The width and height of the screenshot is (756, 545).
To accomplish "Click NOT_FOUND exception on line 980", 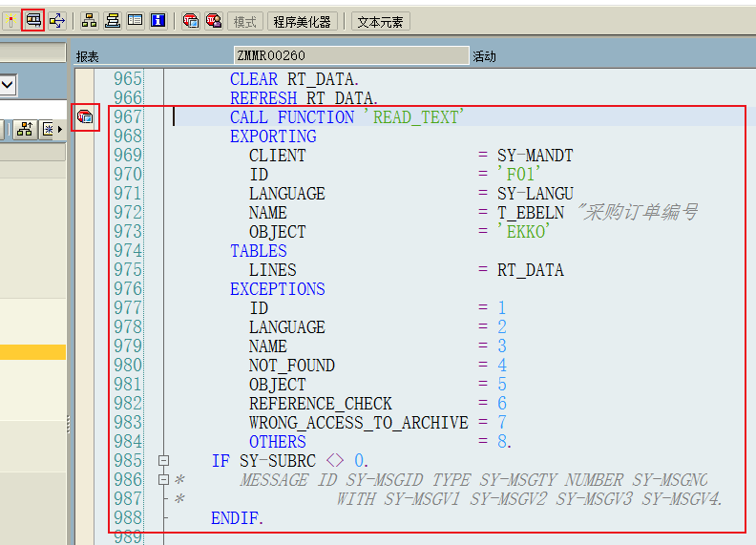I will pyautogui.click(x=292, y=366).
